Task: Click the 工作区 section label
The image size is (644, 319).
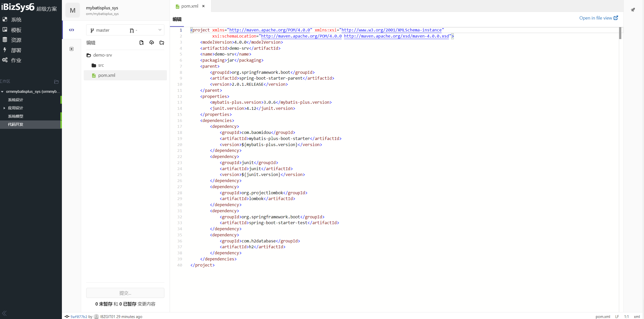Action: pos(5,81)
